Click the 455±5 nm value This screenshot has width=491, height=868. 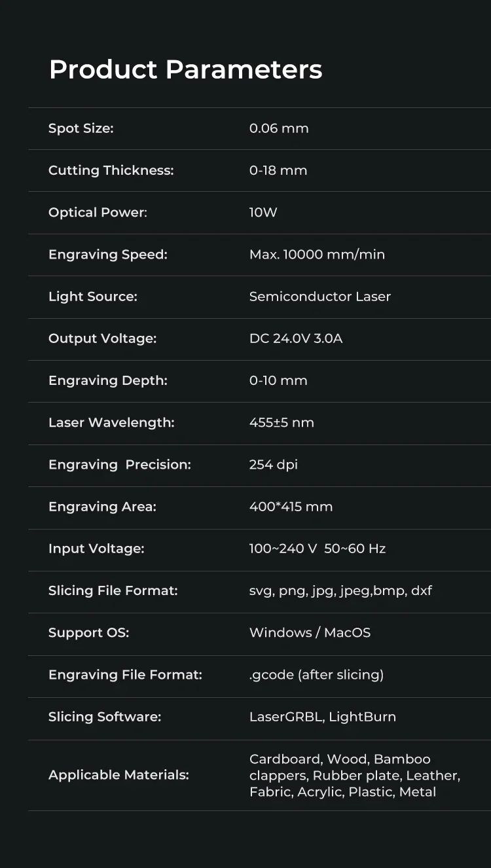pos(282,422)
